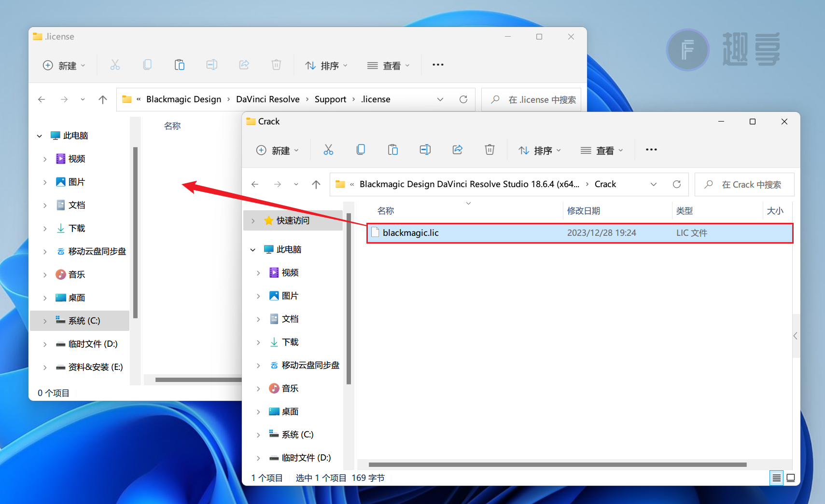
Task: Open Sort menu in .license window
Action: (326, 66)
